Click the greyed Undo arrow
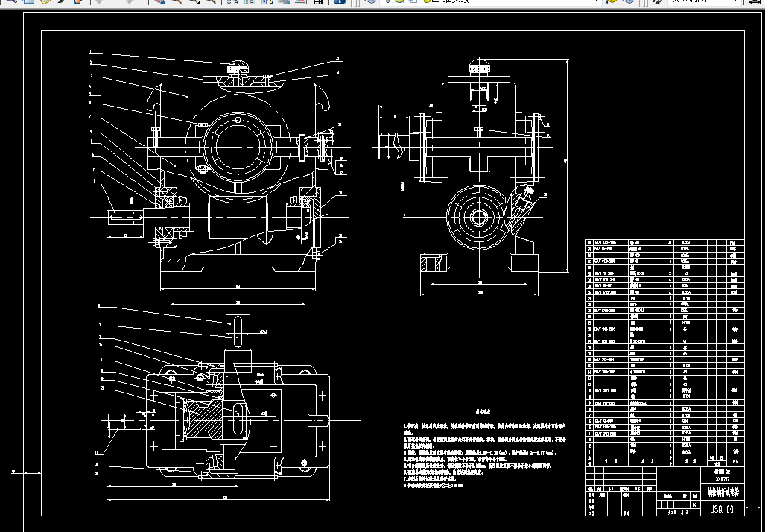 (x=100, y=1)
